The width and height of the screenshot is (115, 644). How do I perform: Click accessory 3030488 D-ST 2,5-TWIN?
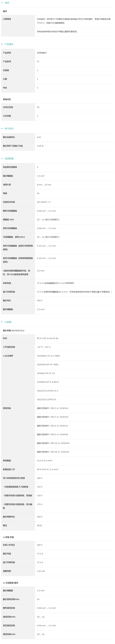tap(48, 356)
